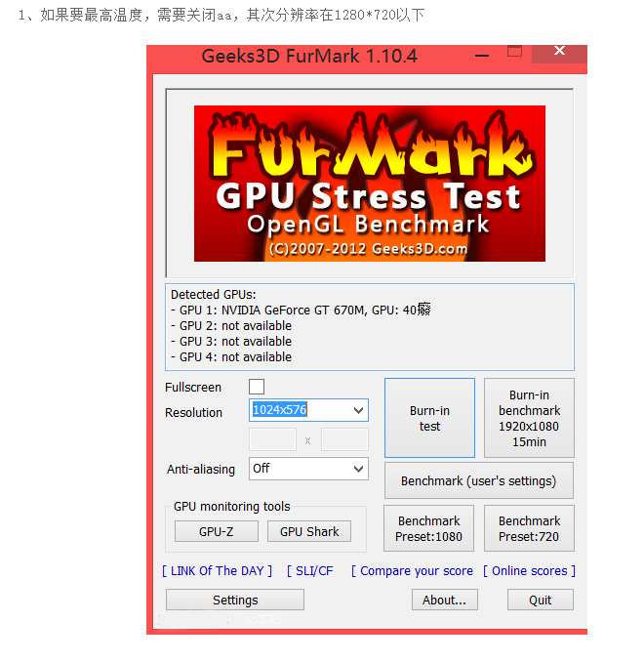Select the 'GPU 4: not available' line

pos(231,356)
